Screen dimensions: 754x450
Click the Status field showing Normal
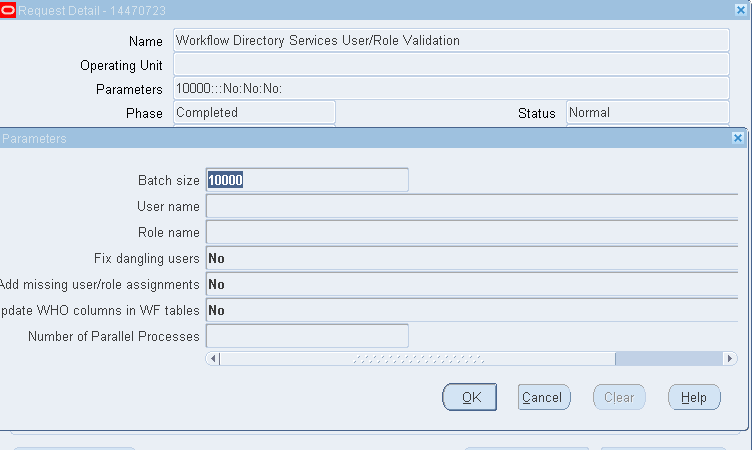pos(646,113)
